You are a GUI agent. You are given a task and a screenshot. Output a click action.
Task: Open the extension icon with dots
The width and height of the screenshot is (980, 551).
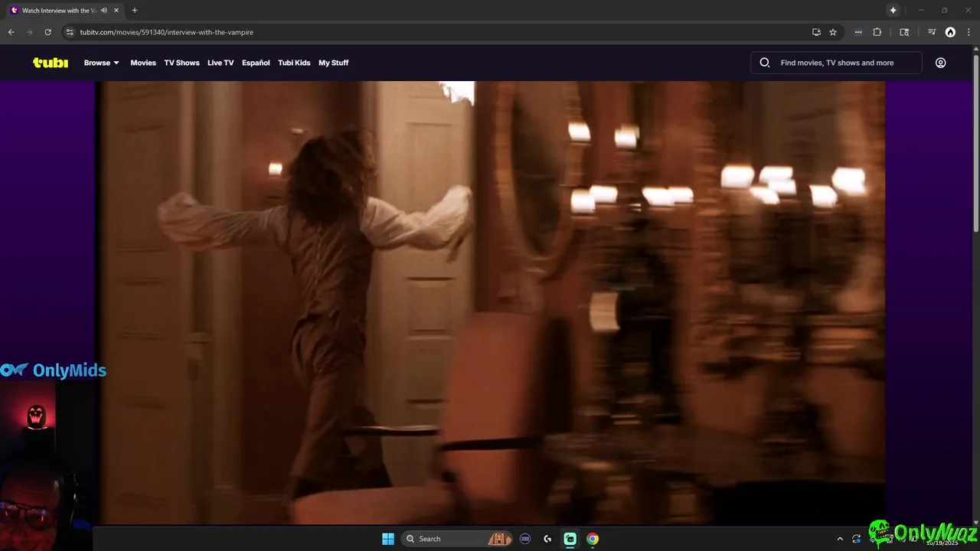pos(858,32)
